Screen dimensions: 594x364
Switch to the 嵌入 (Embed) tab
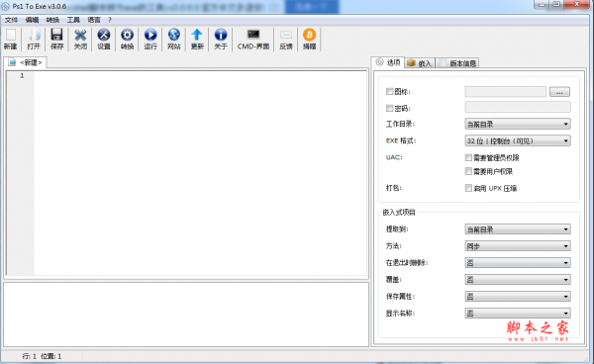420,63
